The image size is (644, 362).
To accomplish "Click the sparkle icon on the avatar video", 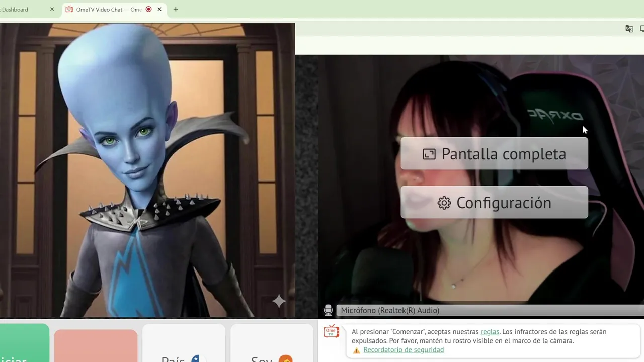I will tap(279, 301).
